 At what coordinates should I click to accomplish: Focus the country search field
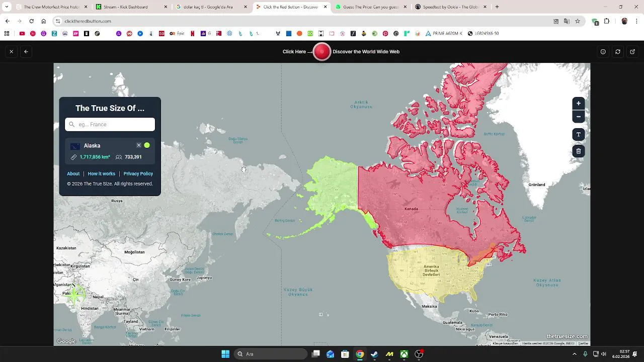click(110, 124)
